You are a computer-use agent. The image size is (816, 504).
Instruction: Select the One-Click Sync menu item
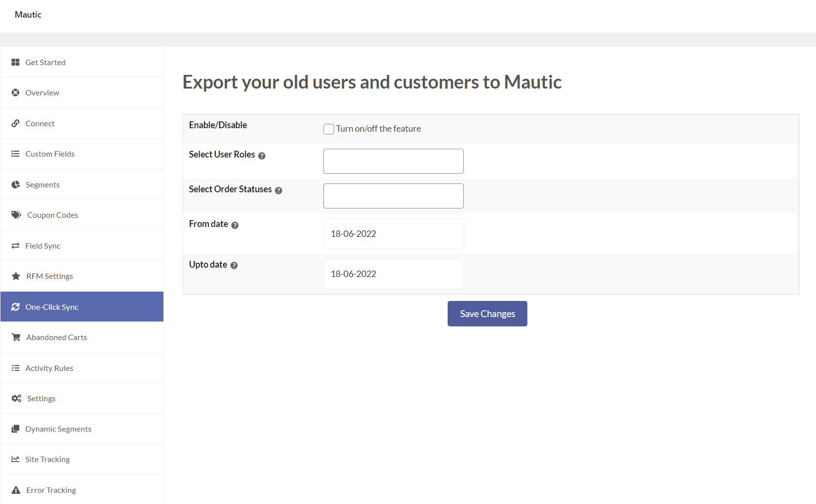pyautogui.click(x=82, y=307)
